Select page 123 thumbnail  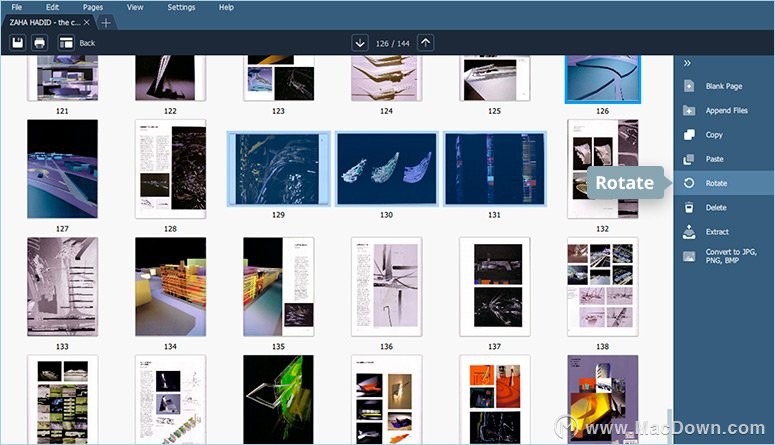pos(278,78)
